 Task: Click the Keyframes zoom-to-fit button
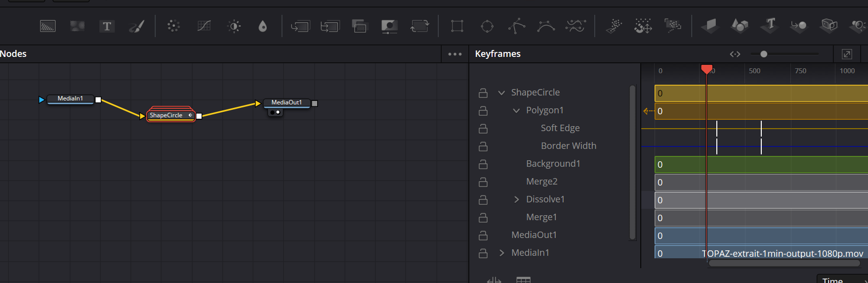tap(735, 54)
